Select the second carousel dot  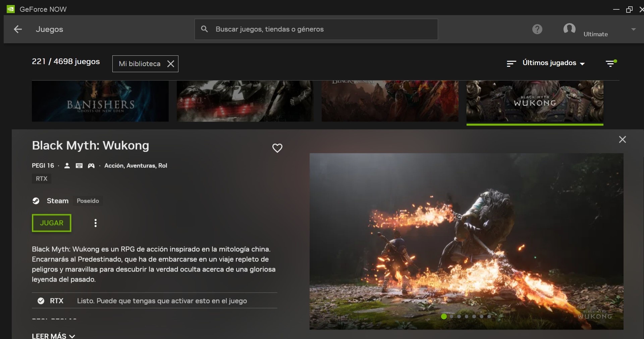[x=451, y=317]
